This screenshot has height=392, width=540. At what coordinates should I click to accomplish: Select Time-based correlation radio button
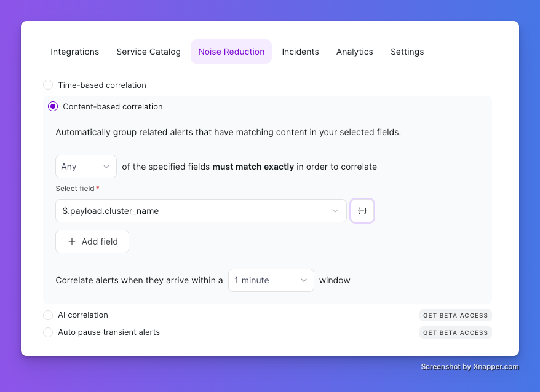tap(48, 85)
